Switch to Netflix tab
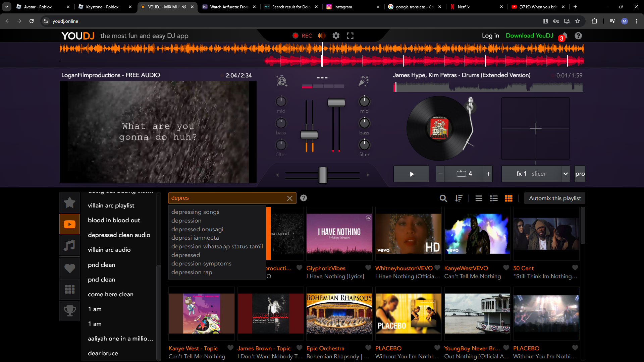 click(477, 7)
